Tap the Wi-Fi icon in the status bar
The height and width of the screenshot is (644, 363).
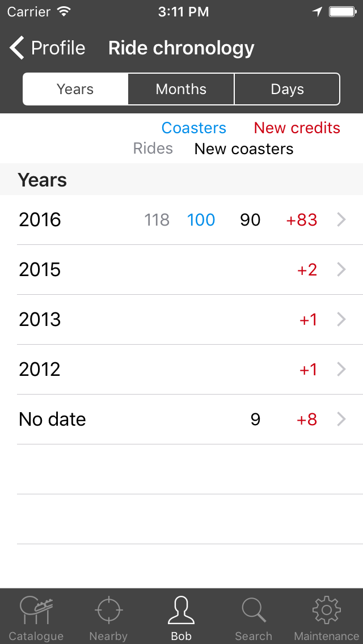(x=62, y=11)
